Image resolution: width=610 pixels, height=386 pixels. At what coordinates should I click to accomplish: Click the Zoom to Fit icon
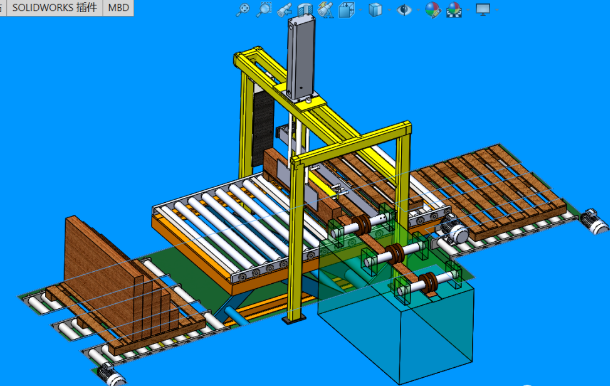coord(243,9)
